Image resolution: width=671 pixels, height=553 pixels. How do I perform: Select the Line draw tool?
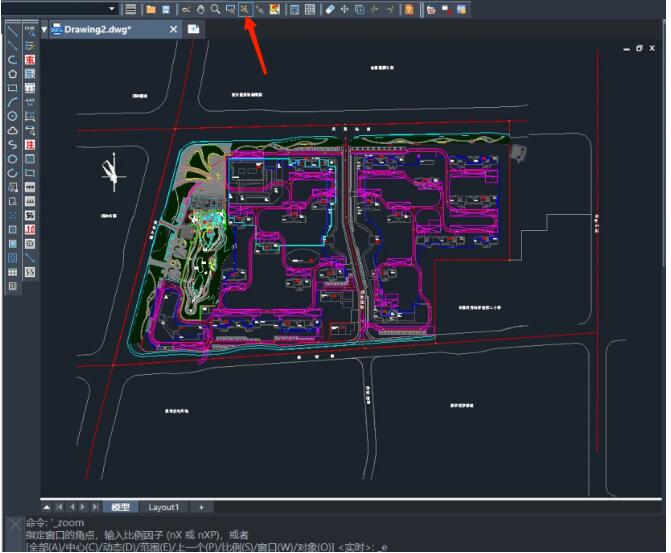[12, 31]
